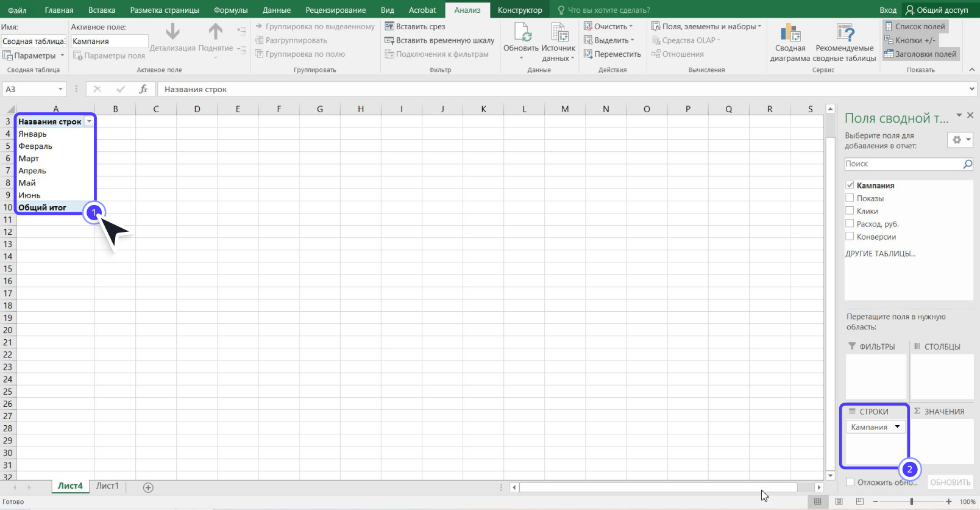Click the add new sheet plus icon
Image resolution: width=980 pixels, height=510 pixels.
[x=148, y=487]
